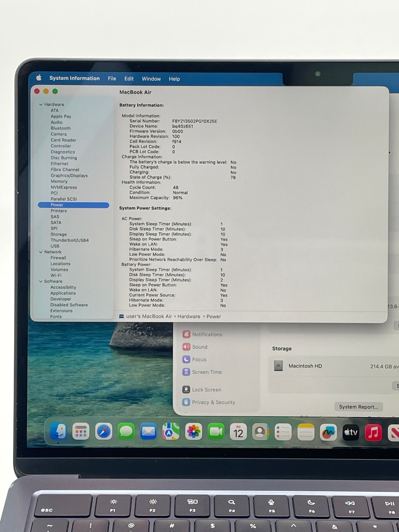
Task: Open the File menu
Action: [112, 79]
